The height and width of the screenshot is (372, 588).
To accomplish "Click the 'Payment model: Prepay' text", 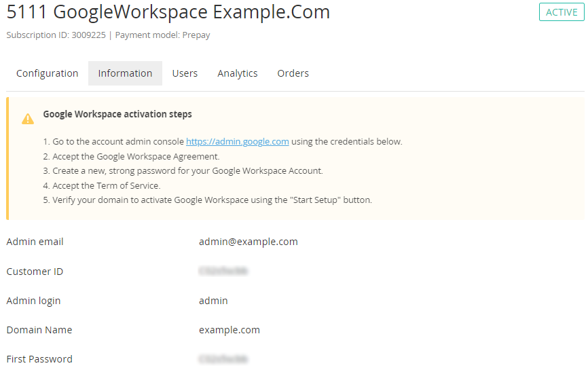I will (x=162, y=35).
